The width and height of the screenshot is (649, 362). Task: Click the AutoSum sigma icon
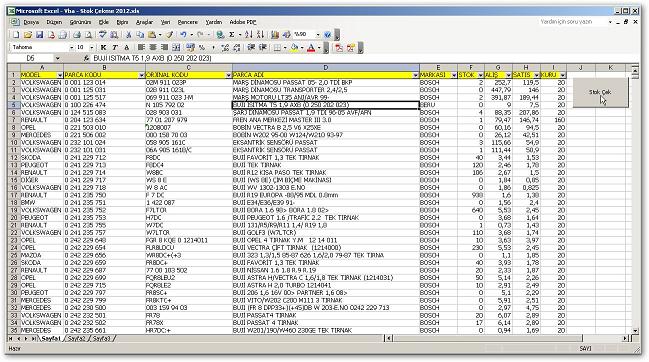pyautogui.click(x=232, y=35)
